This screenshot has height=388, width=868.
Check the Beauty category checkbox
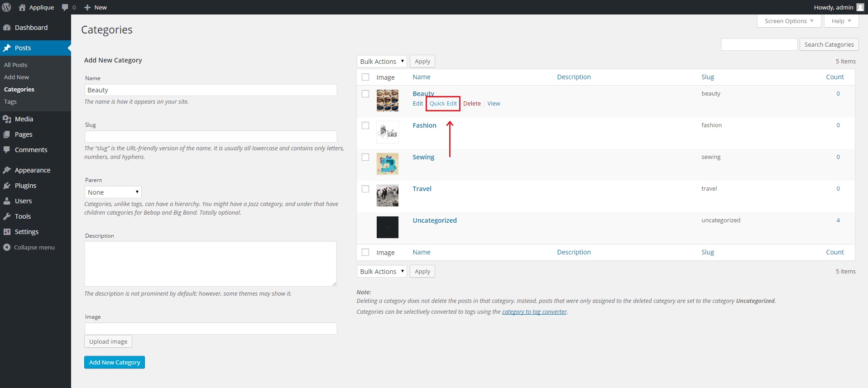pyautogui.click(x=365, y=94)
